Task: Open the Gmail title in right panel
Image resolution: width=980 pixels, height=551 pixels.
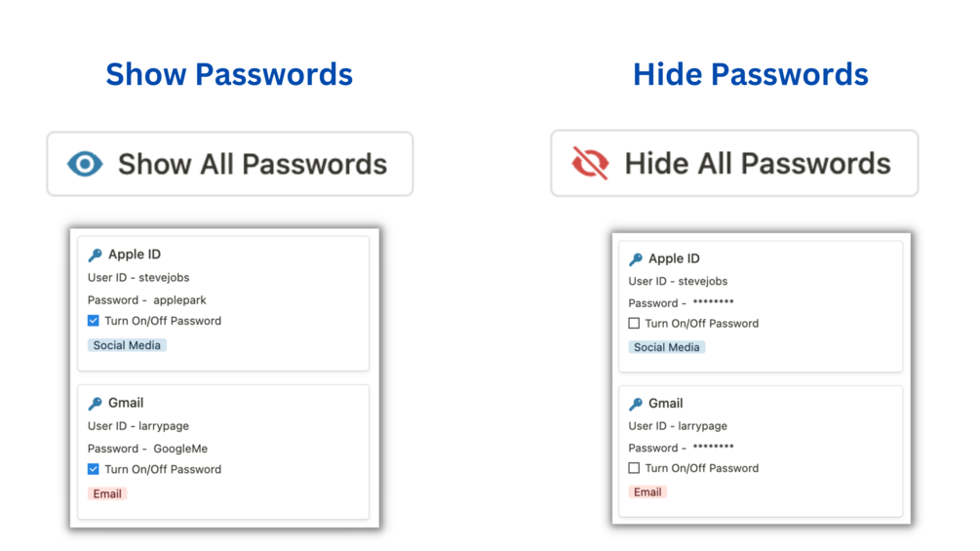Action: [665, 403]
